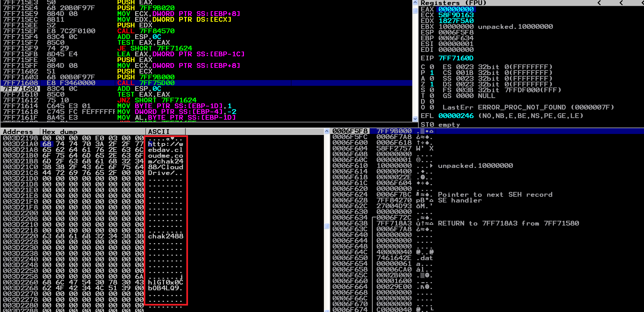Screen dimensions: 644x312
Task: Toggle the parity flag P value
Action: pos(432,73)
